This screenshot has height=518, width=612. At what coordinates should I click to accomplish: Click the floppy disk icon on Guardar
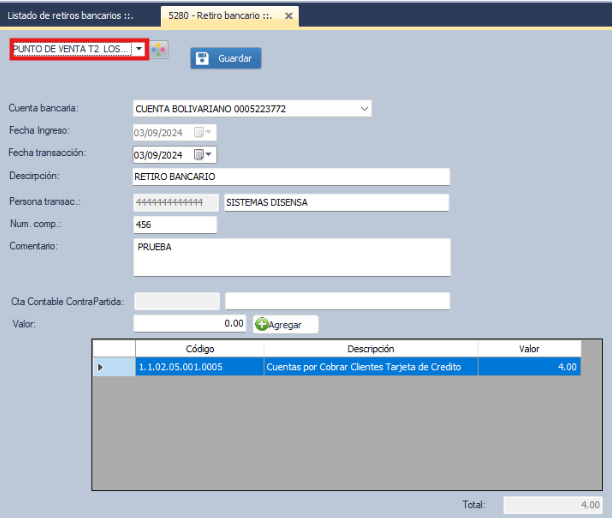202,59
